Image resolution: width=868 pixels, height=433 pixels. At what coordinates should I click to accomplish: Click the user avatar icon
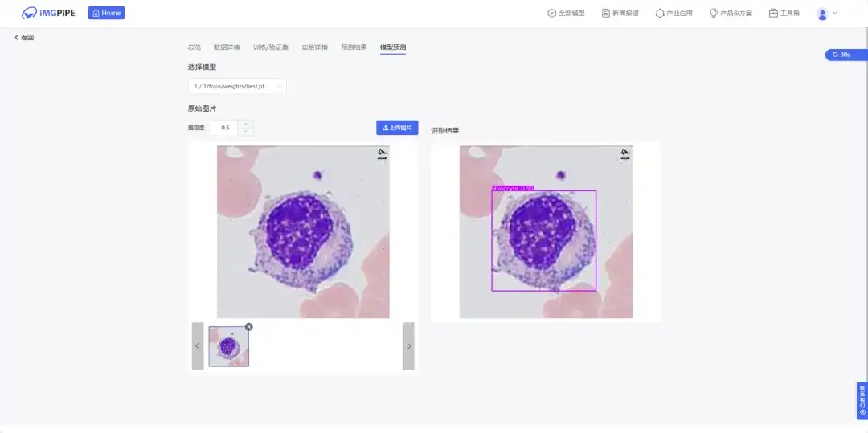pos(822,13)
